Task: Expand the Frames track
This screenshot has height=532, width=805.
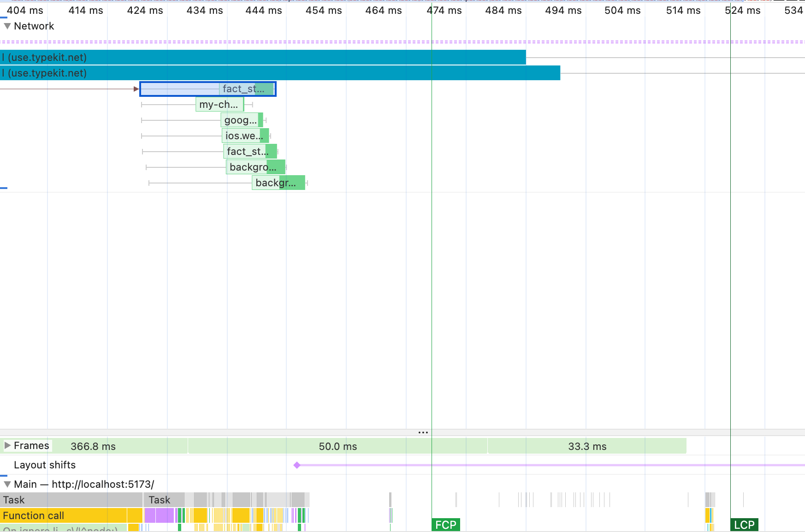Action: (x=7, y=446)
